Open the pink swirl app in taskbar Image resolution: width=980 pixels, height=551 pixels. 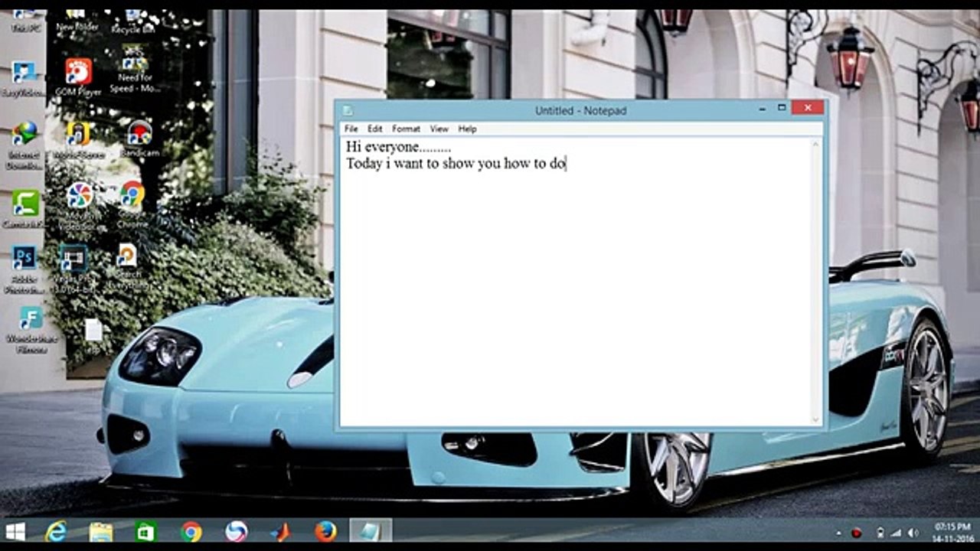tap(237, 531)
